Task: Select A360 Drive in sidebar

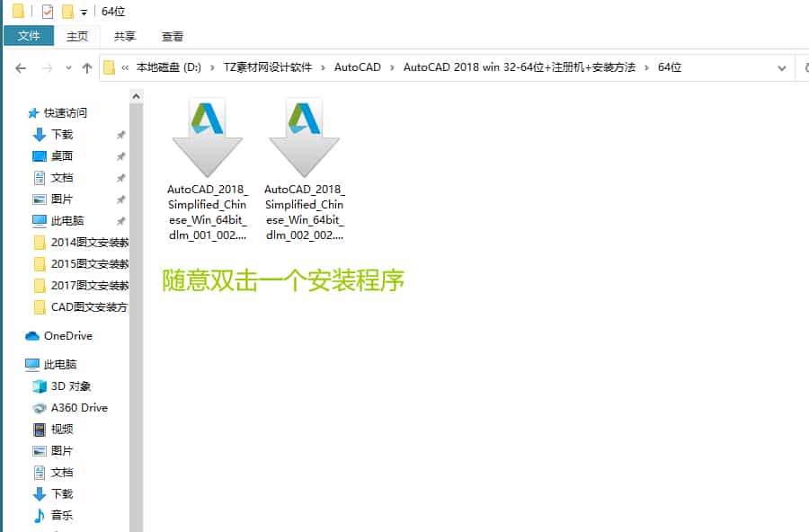Action: click(x=78, y=408)
